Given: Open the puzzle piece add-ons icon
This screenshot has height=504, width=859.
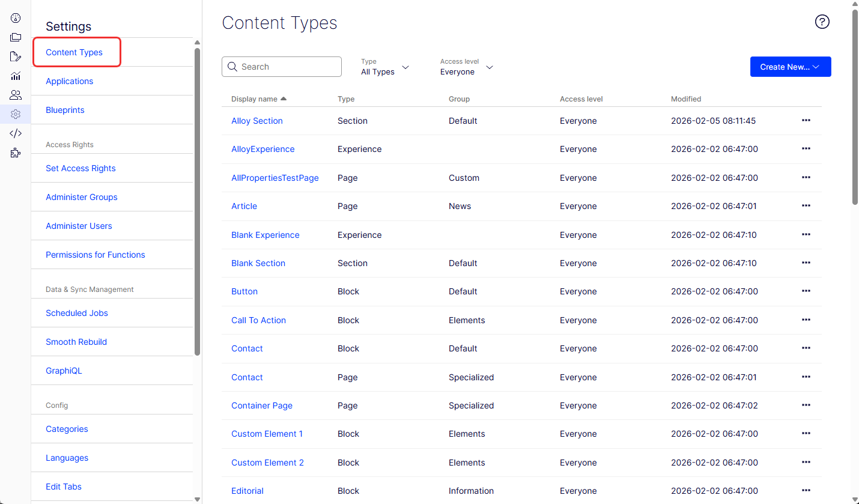Looking at the screenshot, I should pyautogui.click(x=16, y=153).
